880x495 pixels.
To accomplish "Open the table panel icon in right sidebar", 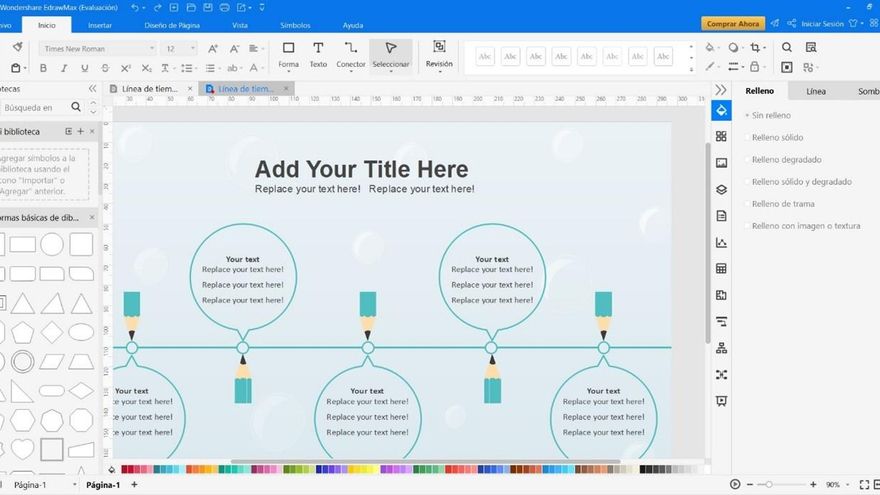I will (721, 269).
